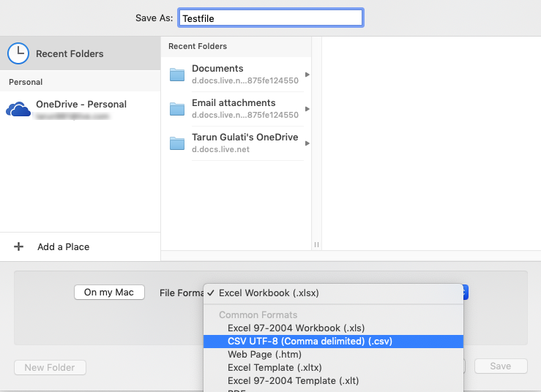Click d.docs.live.net path under Tarun Gulati's OneDrive

[x=220, y=149]
